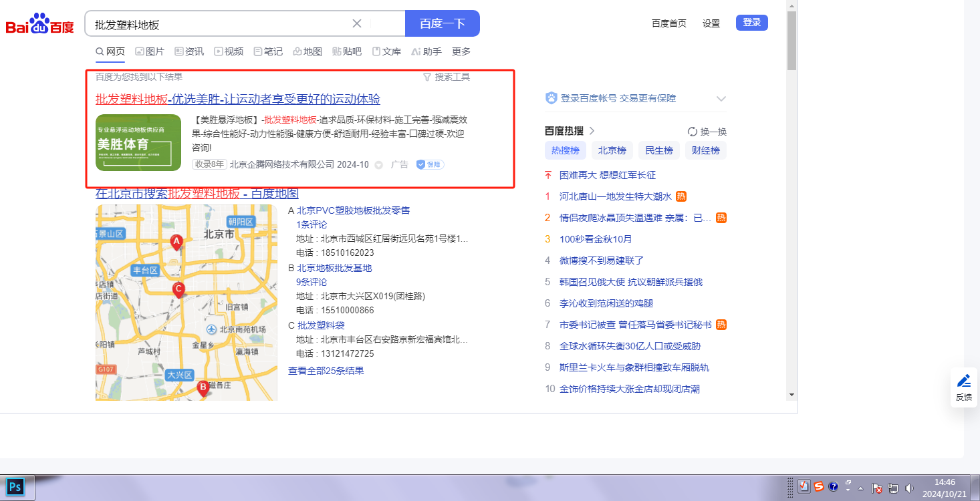Expand the Baidu account login banner chevron
The width and height of the screenshot is (980, 501).
pos(721,99)
